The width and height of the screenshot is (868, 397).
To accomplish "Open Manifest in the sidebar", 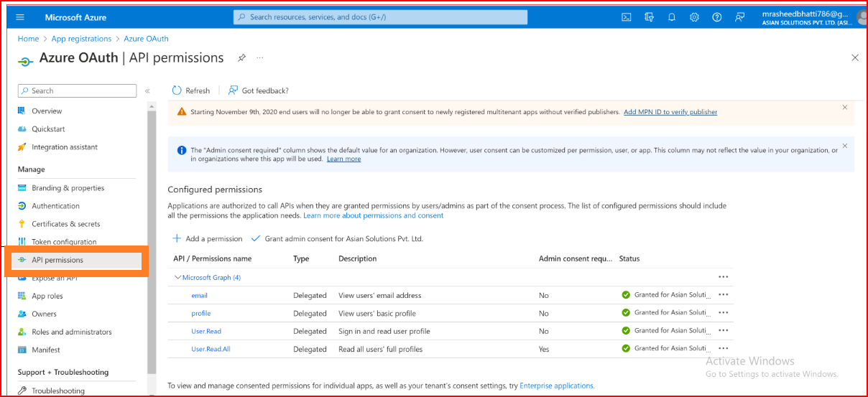I will (x=46, y=350).
